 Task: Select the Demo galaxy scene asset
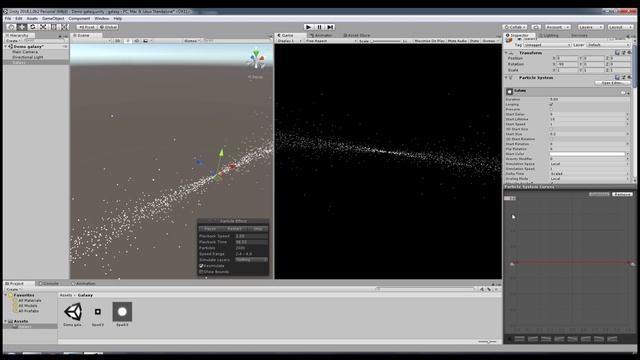click(x=73, y=312)
